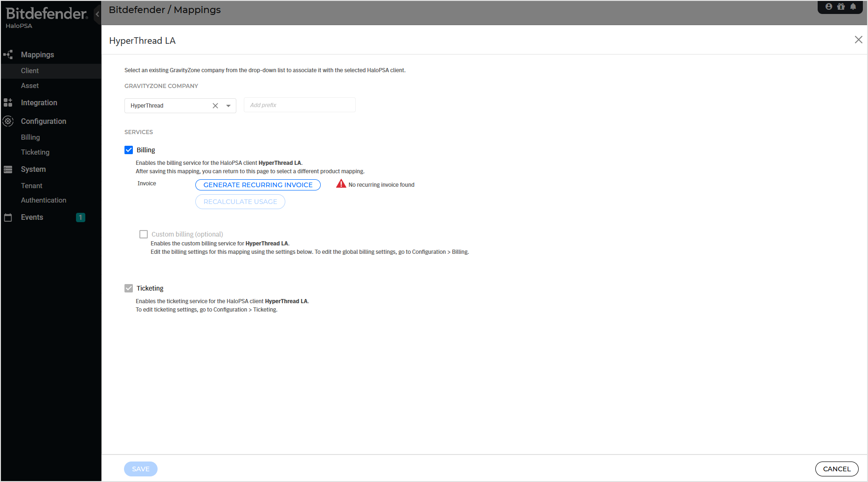This screenshot has width=868, height=482.
Task: Click the Events calendar icon
Action: click(x=8, y=217)
